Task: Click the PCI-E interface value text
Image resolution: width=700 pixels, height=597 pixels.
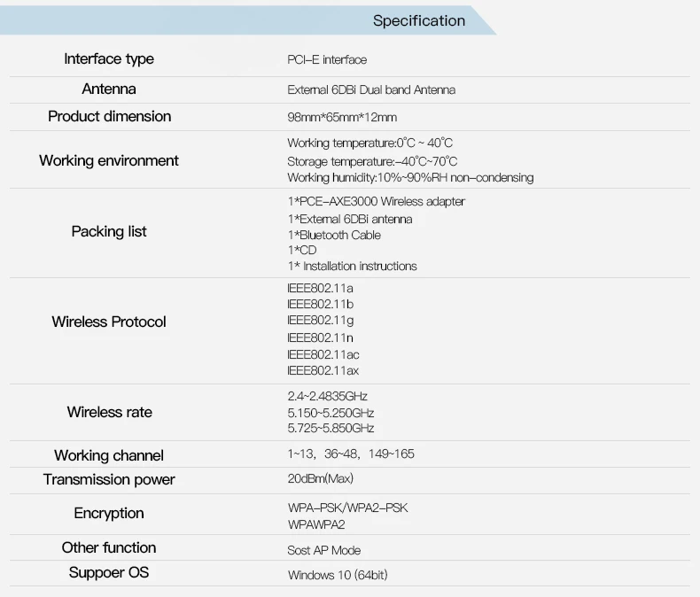Action: tap(327, 60)
